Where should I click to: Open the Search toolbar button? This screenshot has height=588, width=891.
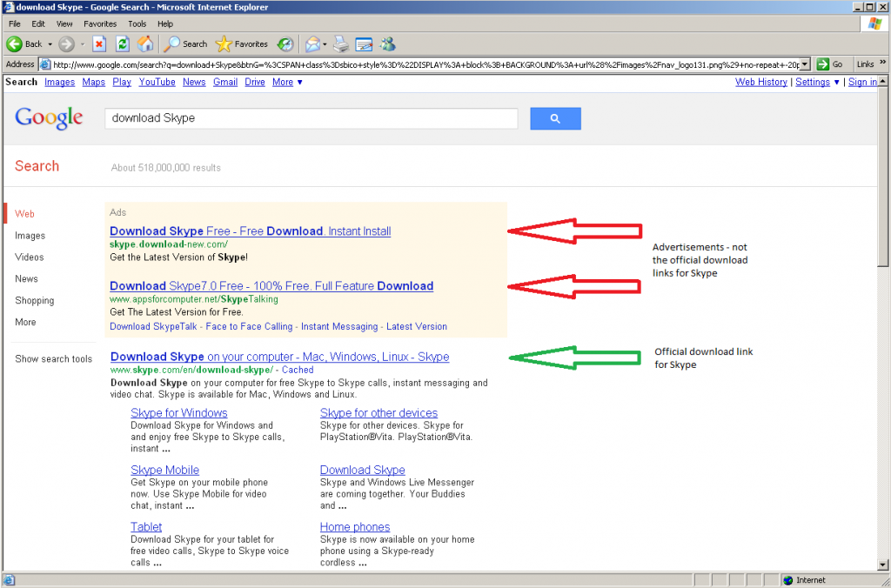tap(186, 43)
